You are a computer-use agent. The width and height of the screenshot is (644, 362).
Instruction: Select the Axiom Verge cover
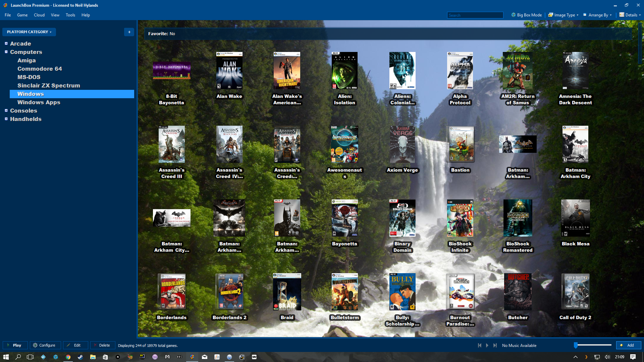[x=402, y=144]
